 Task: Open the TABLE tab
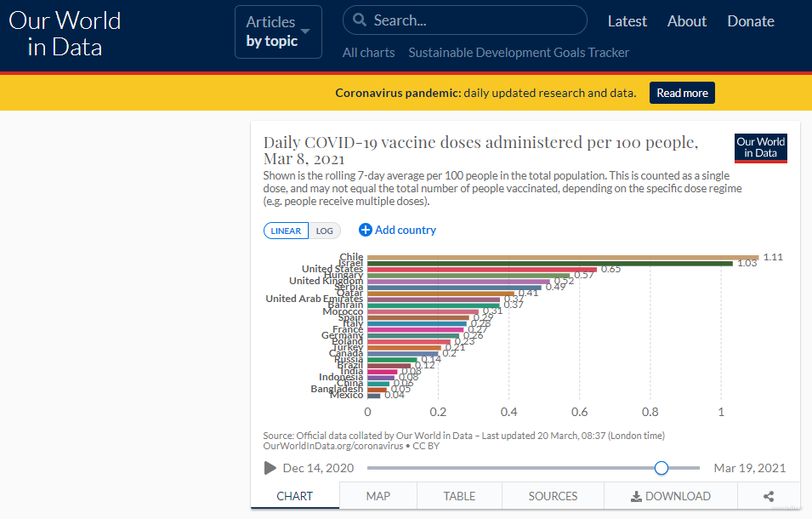point(459,496)
